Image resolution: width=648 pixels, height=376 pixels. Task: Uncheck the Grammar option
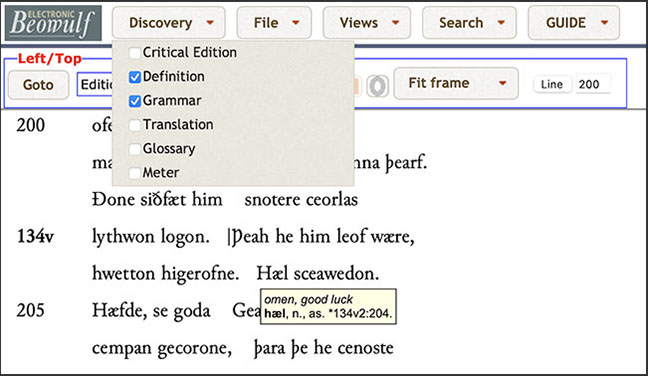pyautogui.click(x=135, y=101)
